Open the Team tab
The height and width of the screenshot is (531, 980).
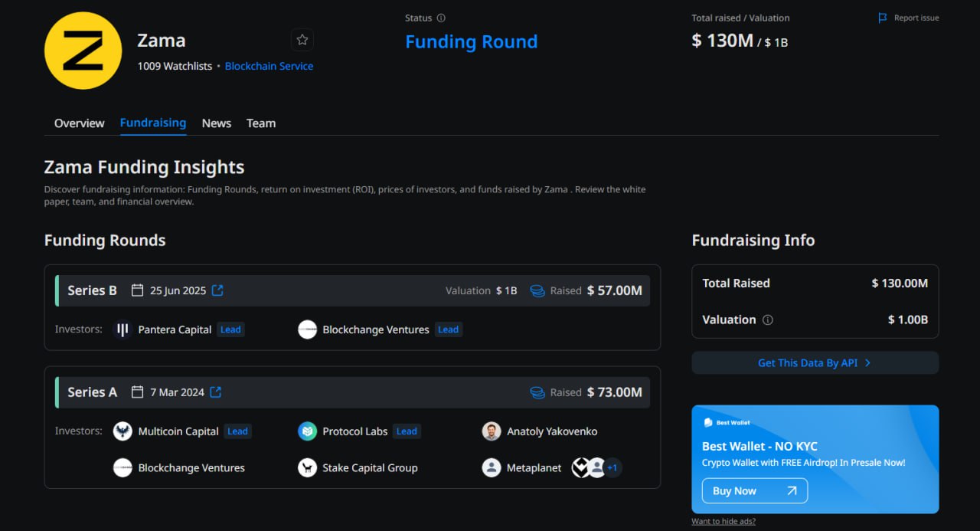[261, 123]
